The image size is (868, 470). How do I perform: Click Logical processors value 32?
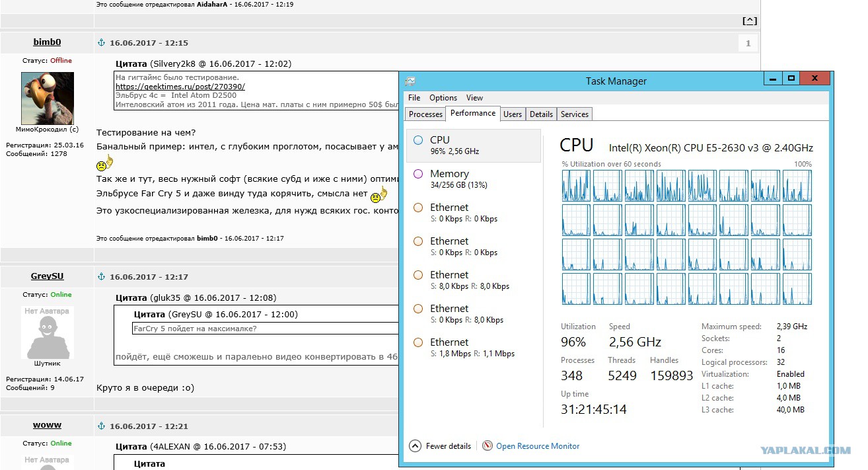781,362
